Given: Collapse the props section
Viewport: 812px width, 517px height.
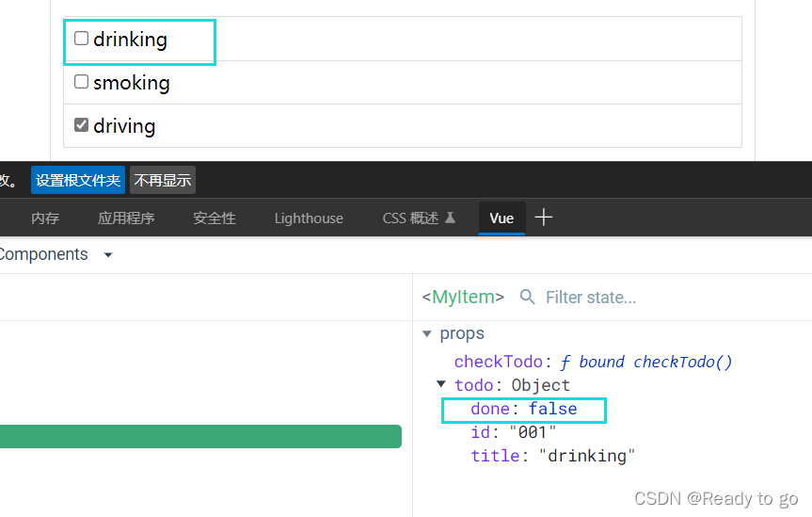Looking at the screenshot, I should [x=427, y=333].
